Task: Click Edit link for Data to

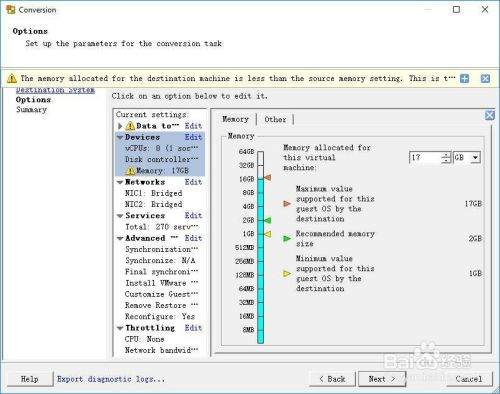Action: click(x=193, y=126)
